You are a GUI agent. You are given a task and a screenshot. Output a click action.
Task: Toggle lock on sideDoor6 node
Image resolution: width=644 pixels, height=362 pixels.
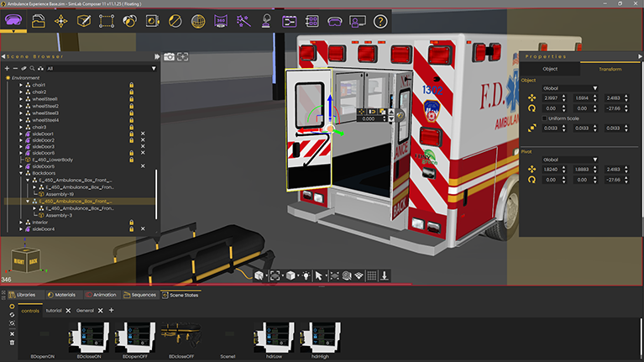point(132,153)
